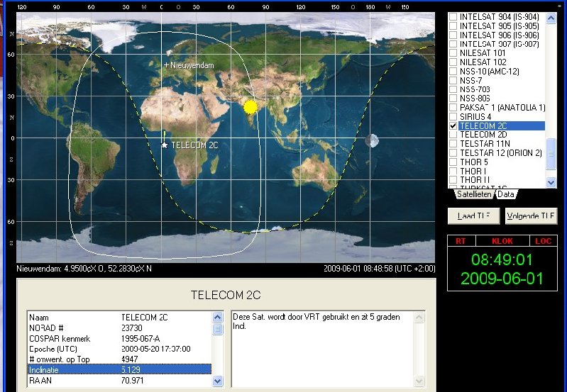
Task: Tick the THOR 5 checkbox
Action: [x=453, y=162]
